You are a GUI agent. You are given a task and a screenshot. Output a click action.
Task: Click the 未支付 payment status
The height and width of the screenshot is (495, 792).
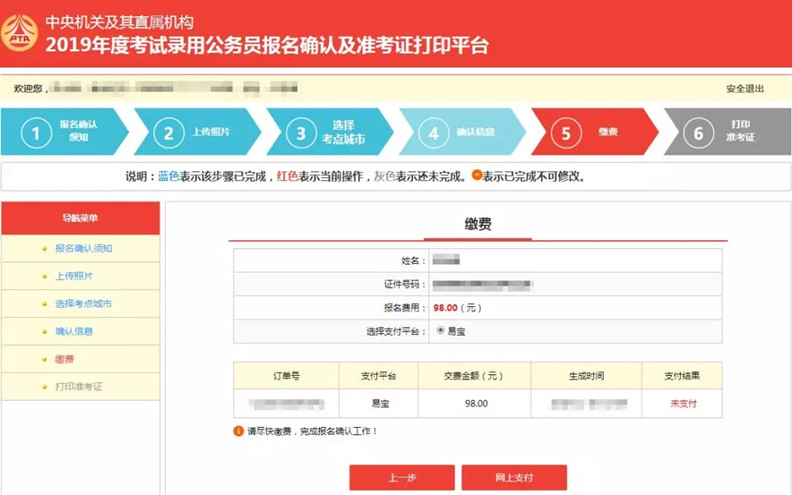click(683, 403)
